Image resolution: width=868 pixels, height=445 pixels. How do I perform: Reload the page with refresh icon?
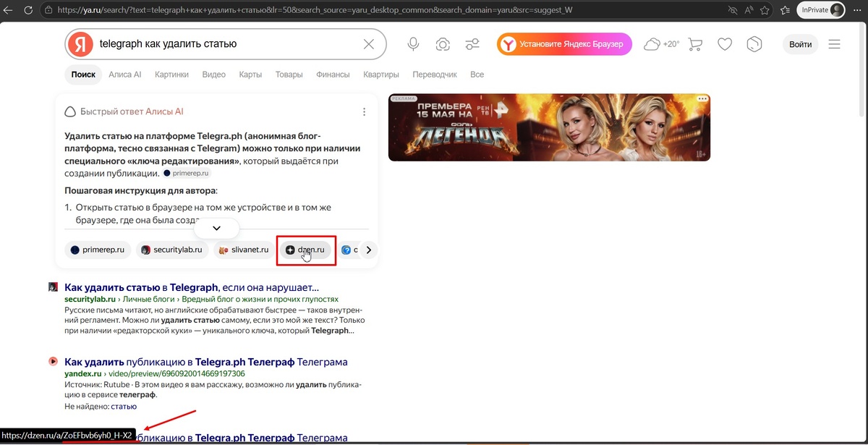coord(28,10)
